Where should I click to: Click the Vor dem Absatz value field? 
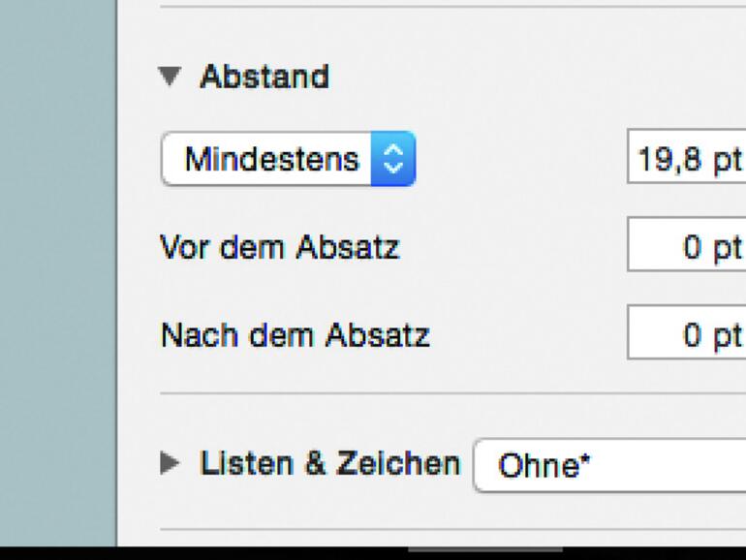tap(686, 247)
